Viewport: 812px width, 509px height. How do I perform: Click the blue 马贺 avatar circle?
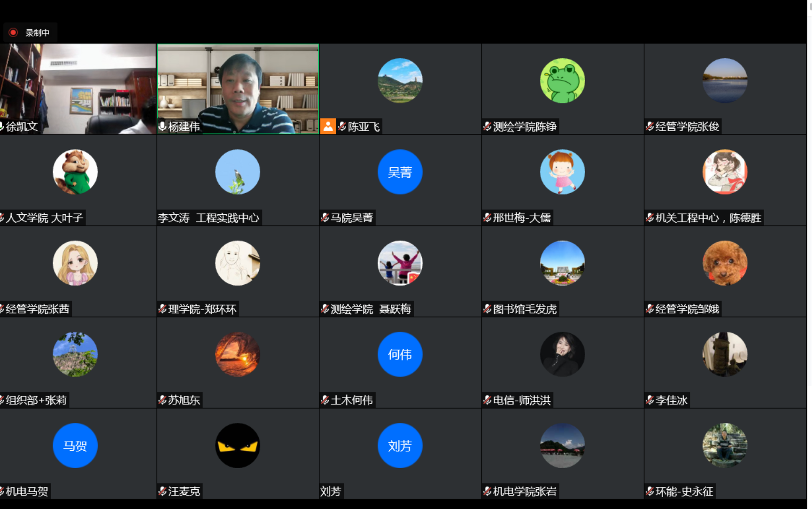tap(75, 445)
